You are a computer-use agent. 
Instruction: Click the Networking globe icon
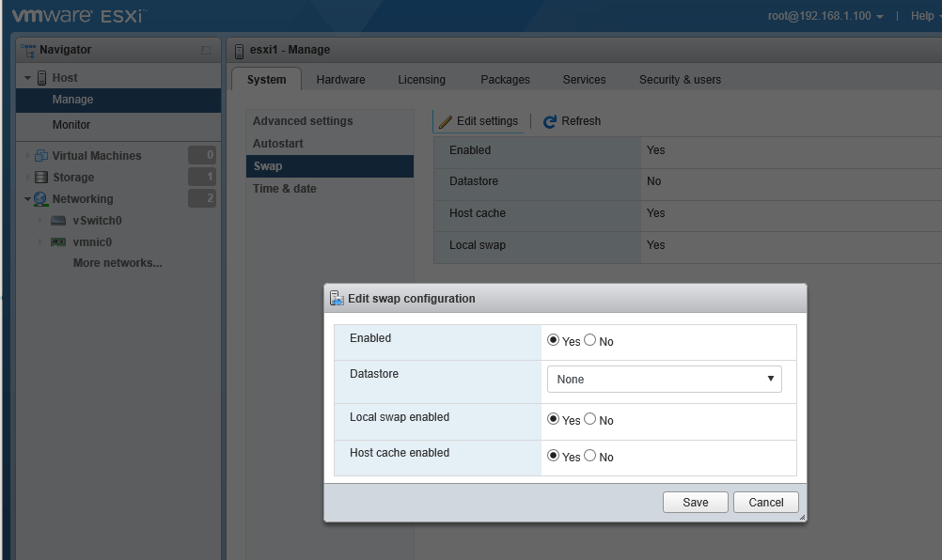pyautogui.click(x=41, y=199)
